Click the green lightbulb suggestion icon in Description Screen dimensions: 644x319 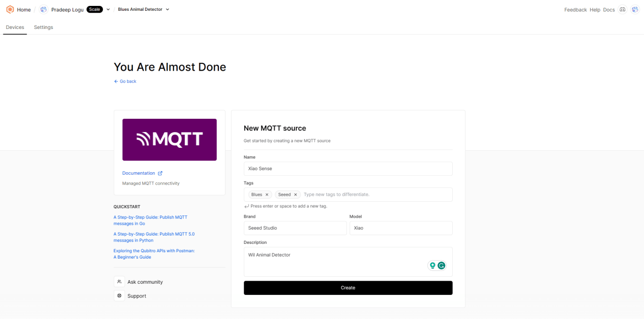[433, 266]
